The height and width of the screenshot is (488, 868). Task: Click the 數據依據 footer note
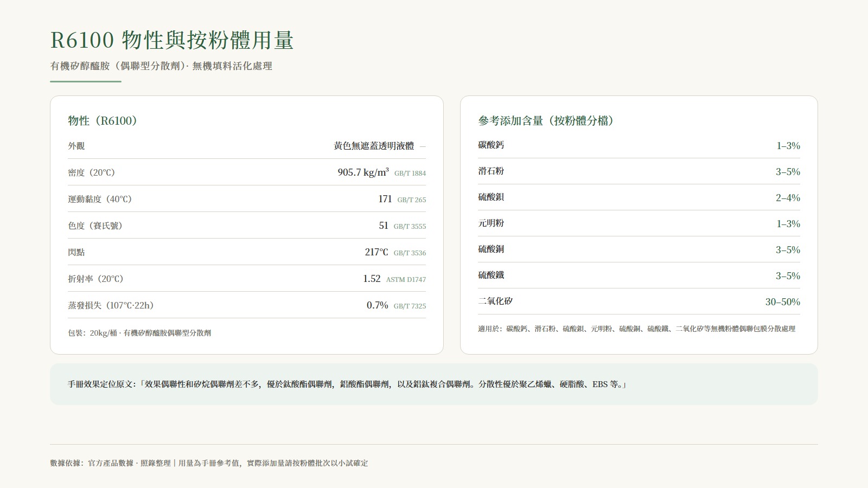209,463
